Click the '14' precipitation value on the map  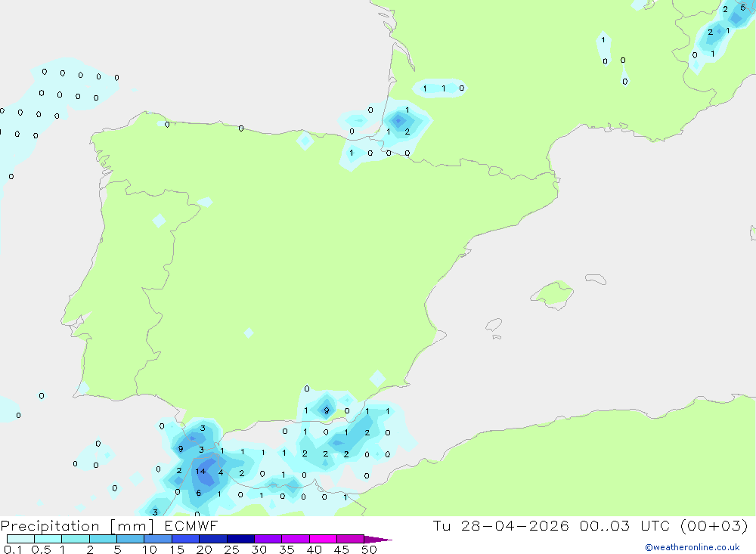(x=200, y=471)
